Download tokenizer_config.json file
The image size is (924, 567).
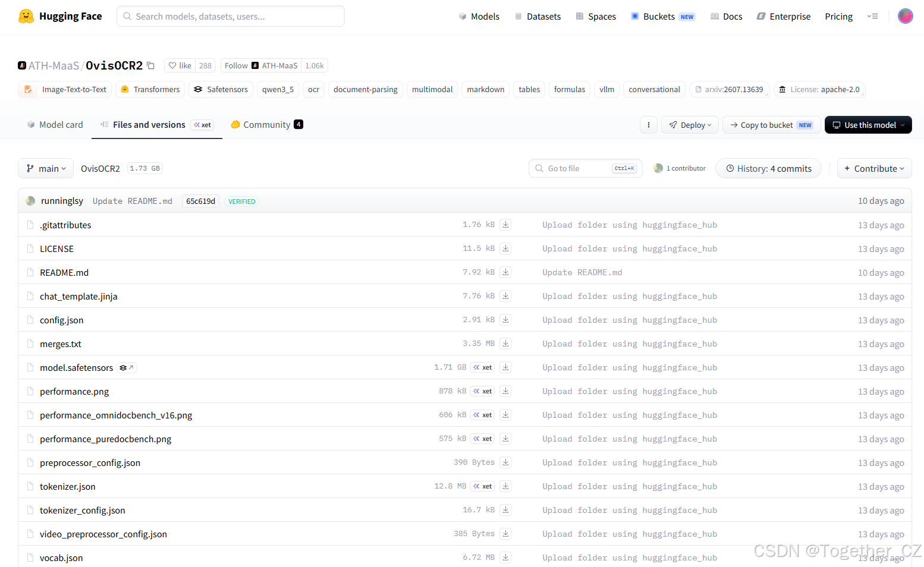coord(505,510)
